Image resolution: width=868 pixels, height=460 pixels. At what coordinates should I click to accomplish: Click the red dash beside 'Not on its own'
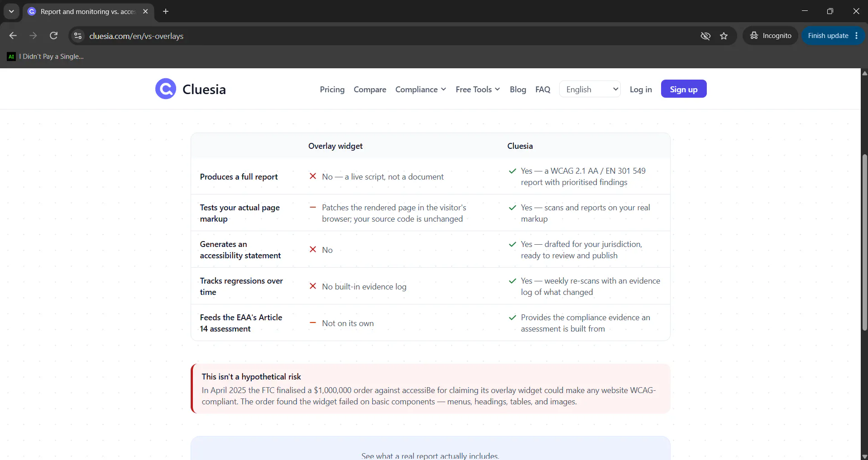(313, 322)
